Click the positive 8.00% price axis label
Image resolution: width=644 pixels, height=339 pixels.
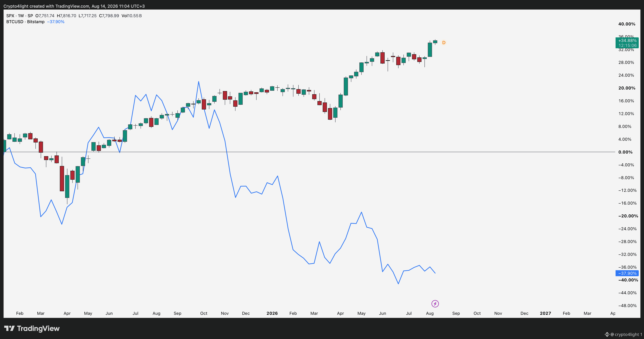625,127
